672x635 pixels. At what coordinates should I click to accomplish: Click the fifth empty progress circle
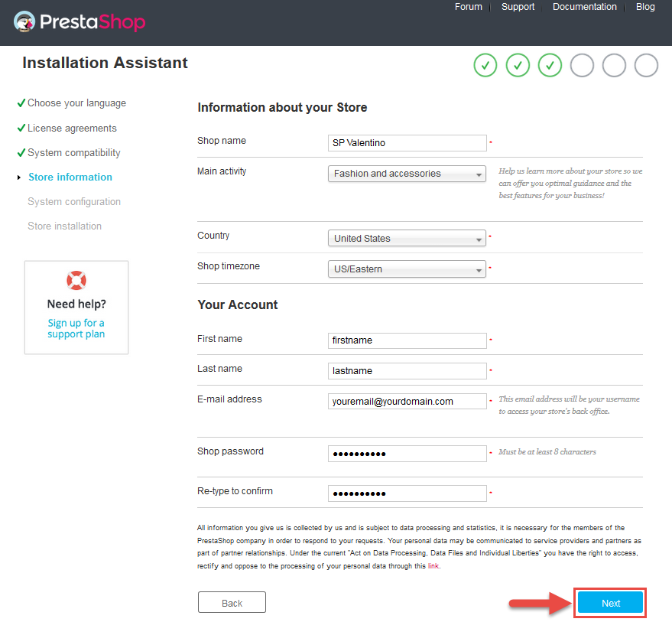[x=614, y=66]
